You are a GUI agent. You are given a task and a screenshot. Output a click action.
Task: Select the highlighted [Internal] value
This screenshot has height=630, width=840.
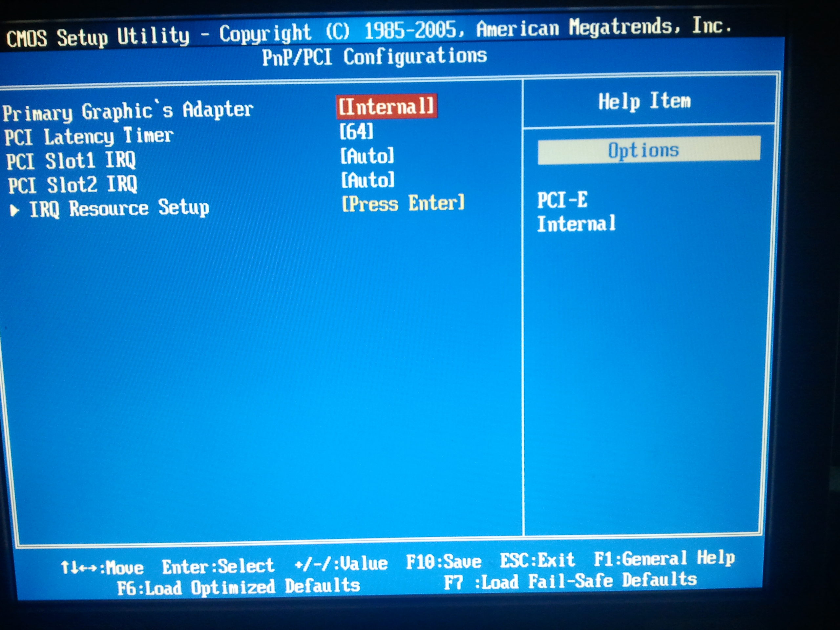click(386, 107)
